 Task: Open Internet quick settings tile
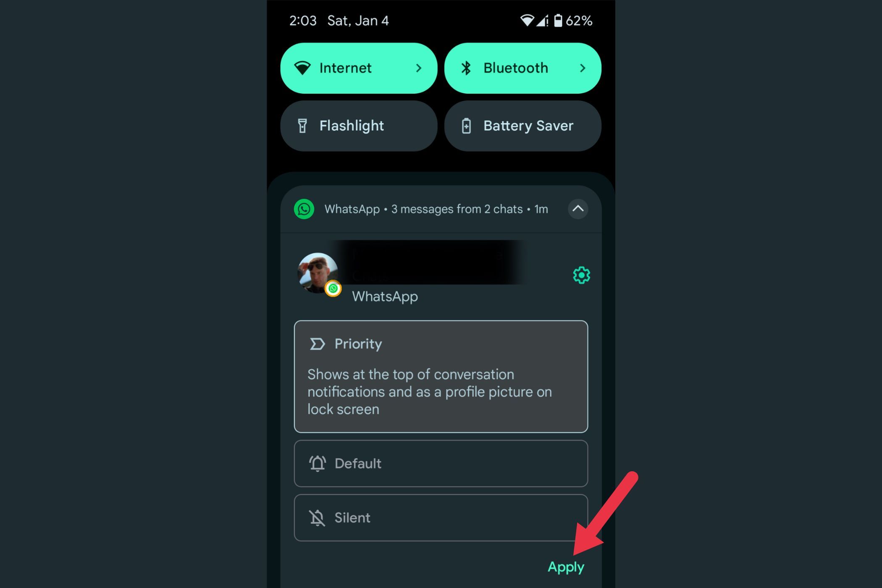pos(358,67)
